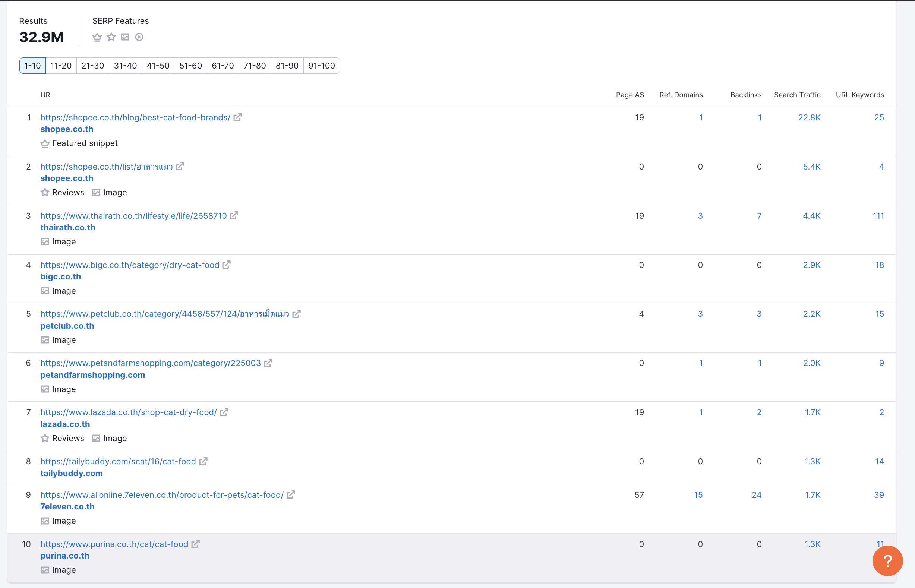The width and height of the screenshot is (915, 588).
Task: Switch to the 41-50 results tab
Action: pos(158,66)
